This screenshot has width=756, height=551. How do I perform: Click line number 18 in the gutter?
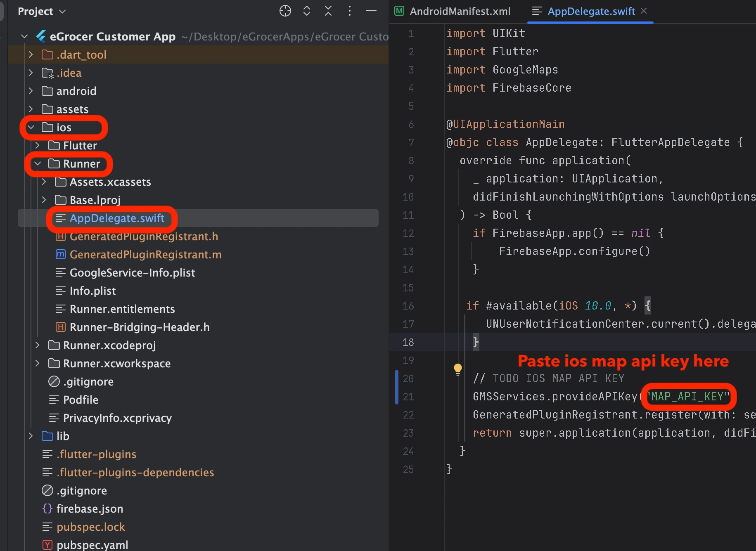pyautogui.click(x=408, y=342)
